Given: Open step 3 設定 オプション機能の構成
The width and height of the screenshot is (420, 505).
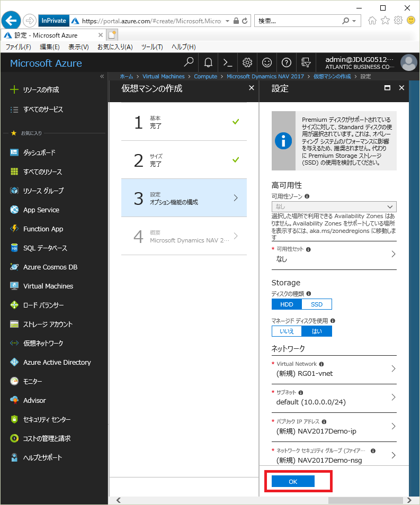Looking at the screenshot, I should pos(184,198).
